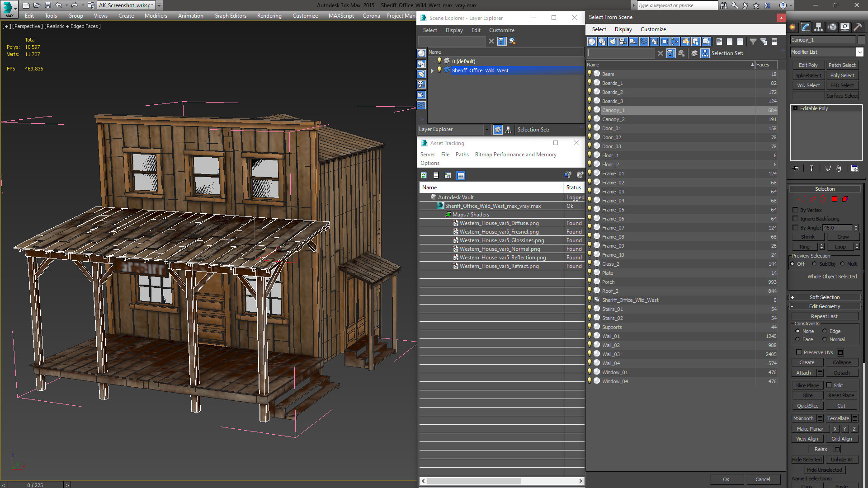The height and width of the screenshot is (488, 868).
Task: Refresh the Asset Tracking list
Action: (x=424, y=175)
